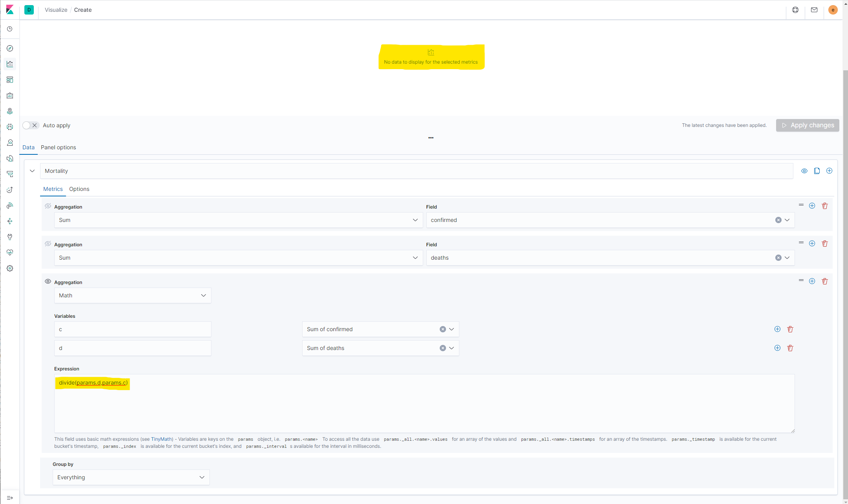Clone the Mortality series

[x=817, y=171]
